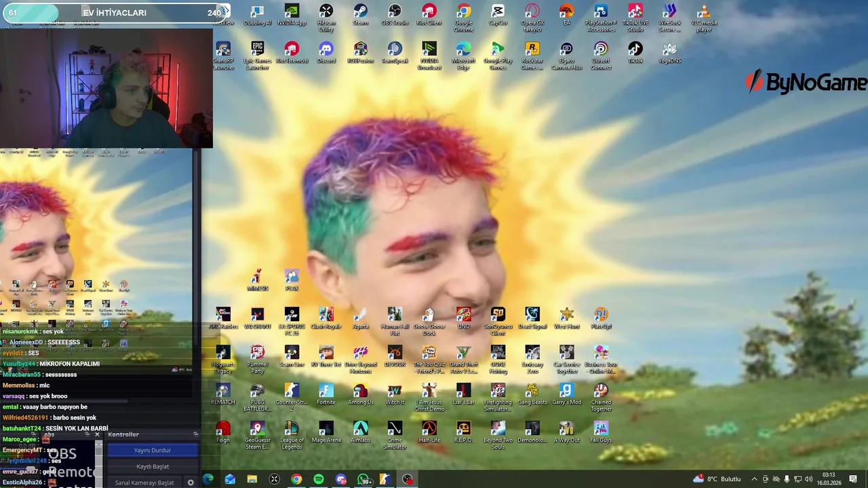868x488 pixels.
Task: Select the webcam preview thumbnail
Action: click(x=106, y=88)
